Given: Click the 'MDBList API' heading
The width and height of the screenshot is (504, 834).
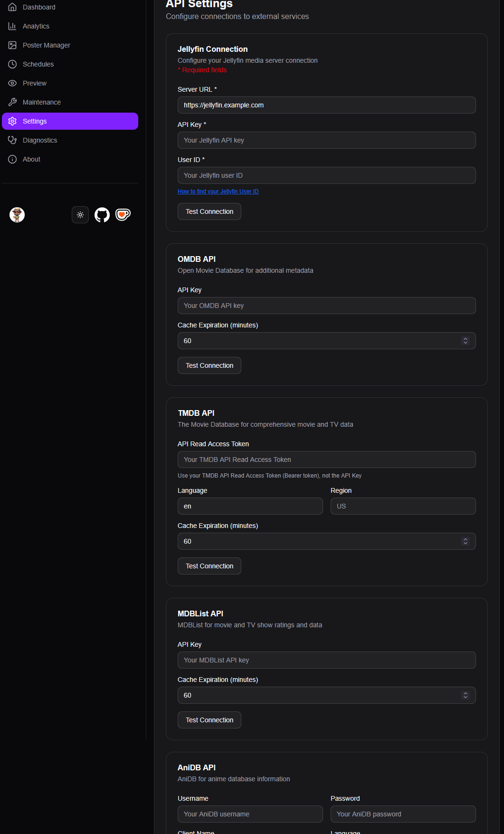Looking at the screenshot, I should [x=200, y=614].
